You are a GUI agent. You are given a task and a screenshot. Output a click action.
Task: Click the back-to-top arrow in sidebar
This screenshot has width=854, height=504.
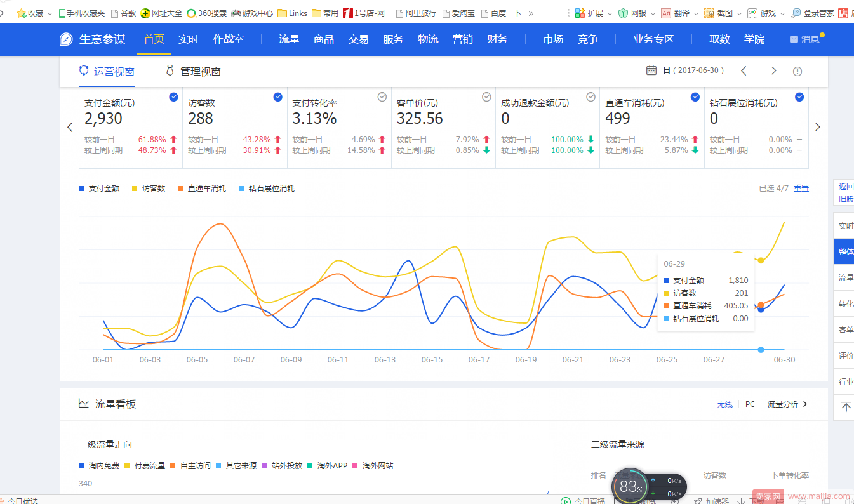click(846, 407)
